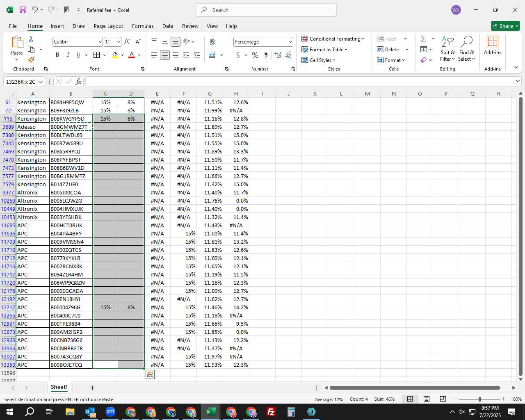
Task: Click the AutoSum sigma icon
Action: pos(424,39)
